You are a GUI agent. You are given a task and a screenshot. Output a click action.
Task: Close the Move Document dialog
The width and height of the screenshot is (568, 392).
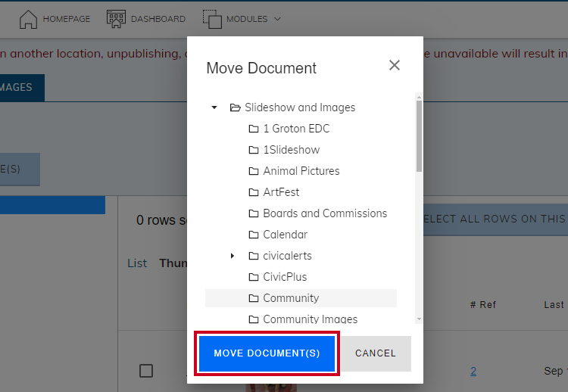click(394, 65)
